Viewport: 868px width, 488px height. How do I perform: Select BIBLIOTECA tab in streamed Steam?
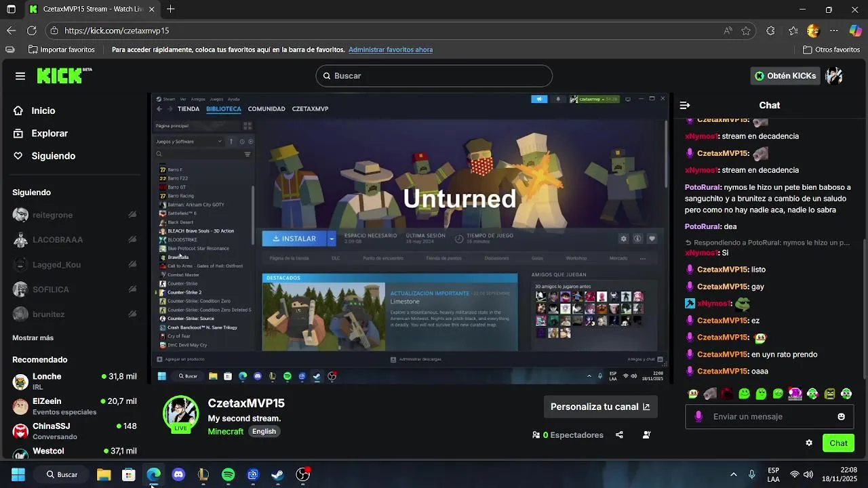(x=224, y=109)
